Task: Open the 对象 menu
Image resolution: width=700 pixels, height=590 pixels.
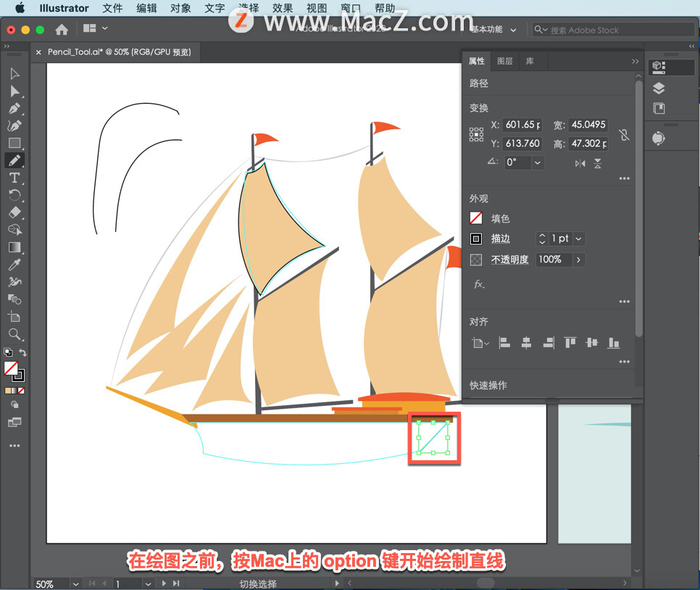Action: click(x=180, y=8)
